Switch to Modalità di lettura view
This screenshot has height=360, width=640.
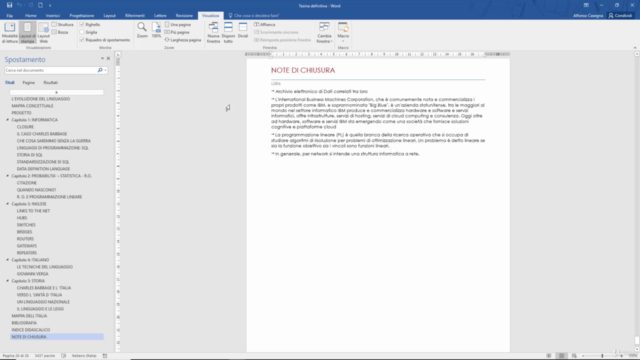click(x=10, y=33)
